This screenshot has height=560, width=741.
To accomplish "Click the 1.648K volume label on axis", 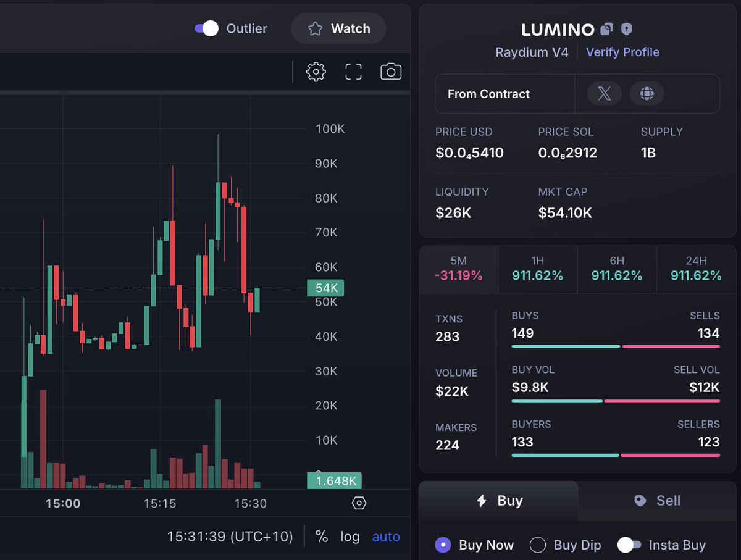I will click(334, 480).
